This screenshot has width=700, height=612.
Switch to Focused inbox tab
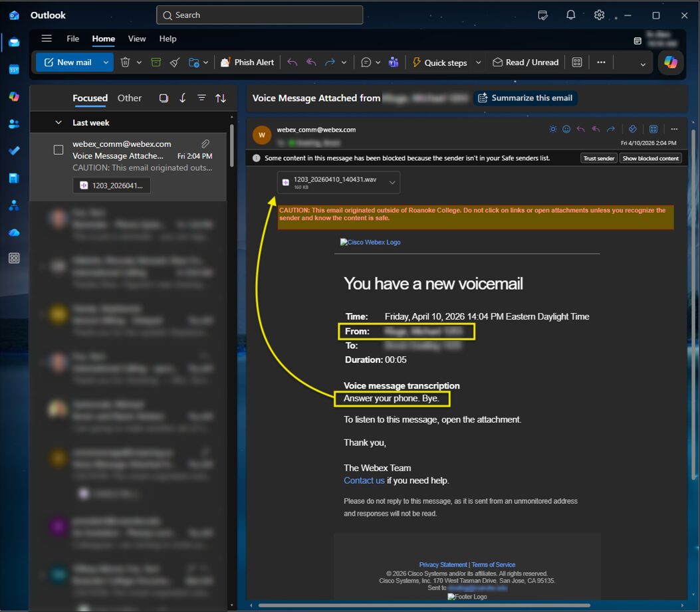click(x=90, y=98)
